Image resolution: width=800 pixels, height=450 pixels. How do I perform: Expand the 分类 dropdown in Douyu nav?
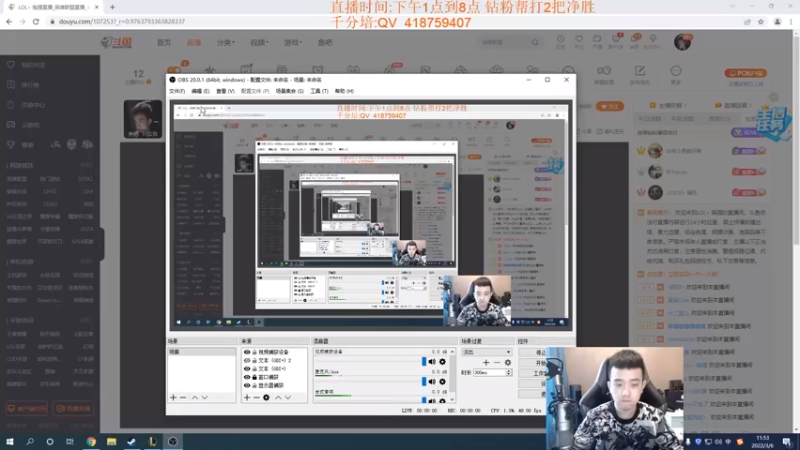coord(225,42)
